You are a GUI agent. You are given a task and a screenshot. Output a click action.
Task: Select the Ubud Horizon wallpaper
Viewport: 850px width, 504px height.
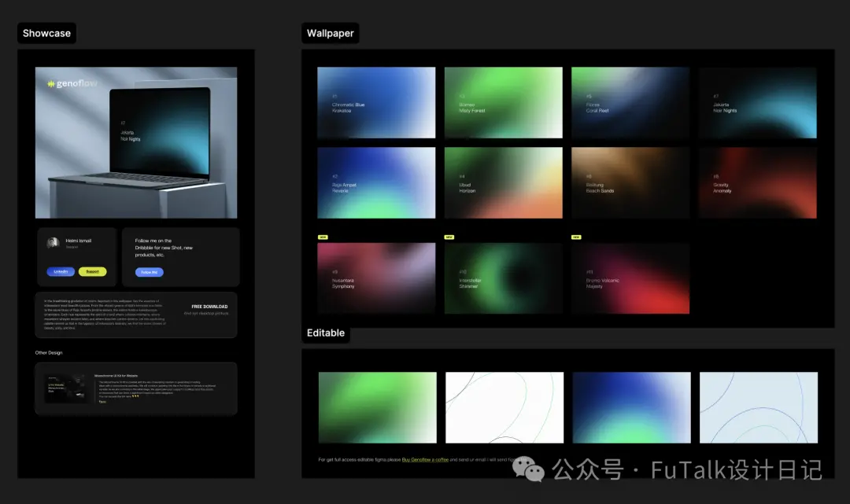pos(504,183)
